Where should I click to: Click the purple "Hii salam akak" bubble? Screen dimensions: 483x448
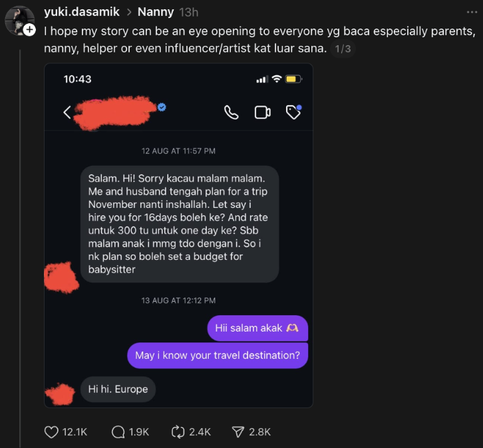click(x=257, y=328)
